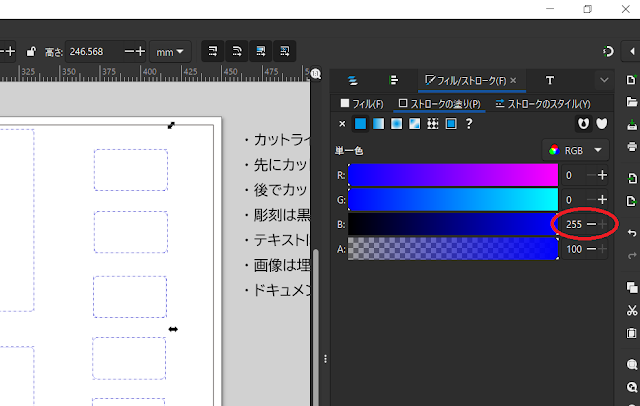The image size is (640, 406).
Task: Choose the swatch paint icon
Action: click(x=451, y=124)
